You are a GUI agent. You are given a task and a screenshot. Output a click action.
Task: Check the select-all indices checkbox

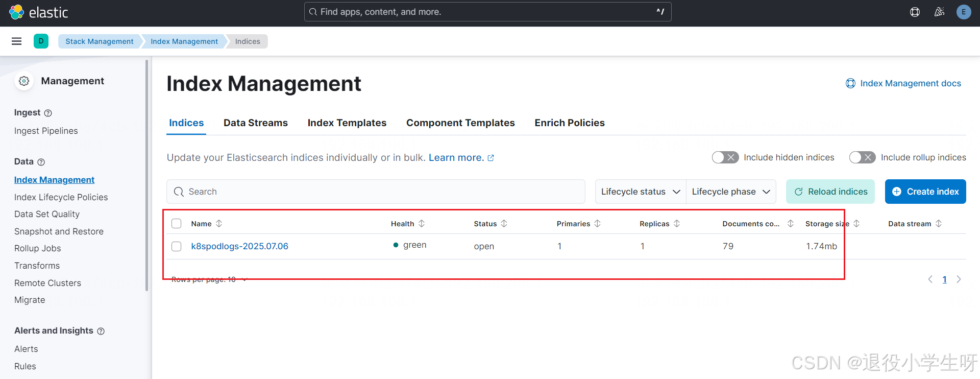(x=177, y=224)
